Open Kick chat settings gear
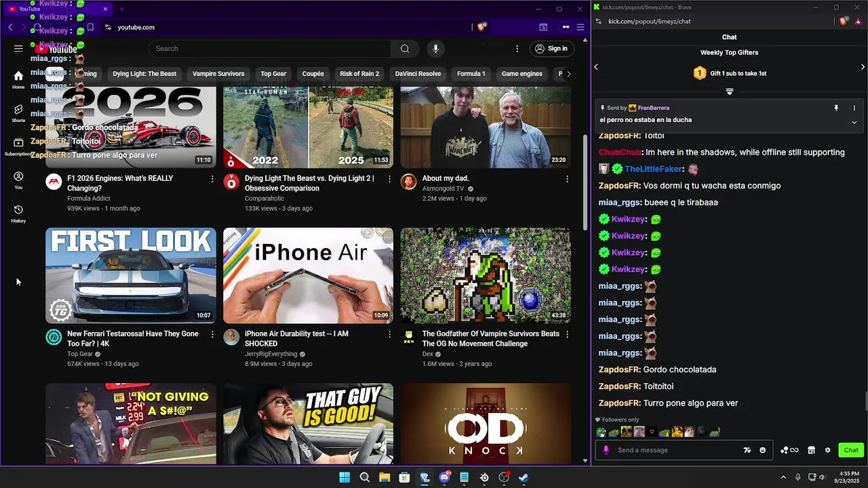The width and height of the screenshot is (868, 488). 827,450
